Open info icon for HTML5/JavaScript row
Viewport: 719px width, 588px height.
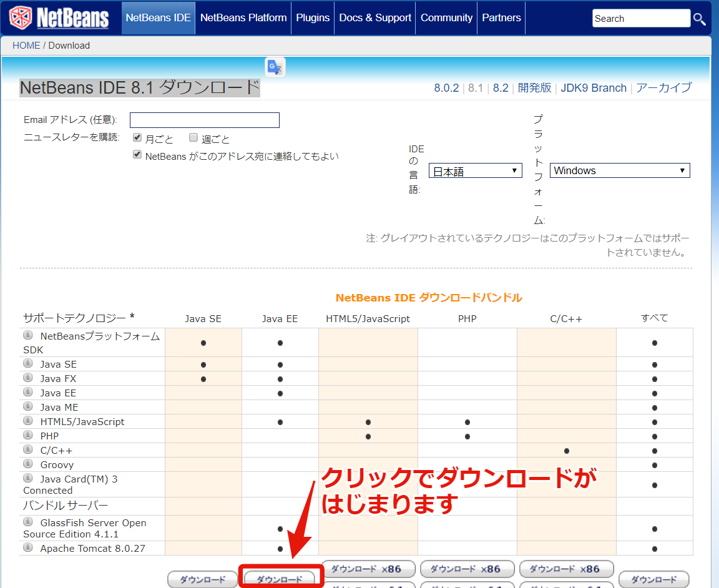(28, 421)
